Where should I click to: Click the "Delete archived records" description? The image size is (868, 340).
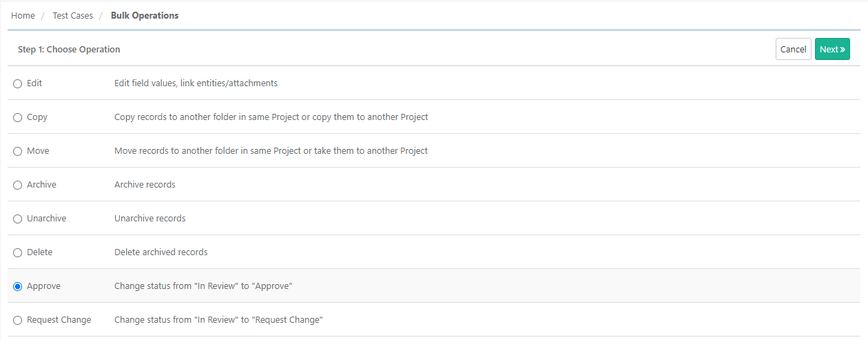161,252
